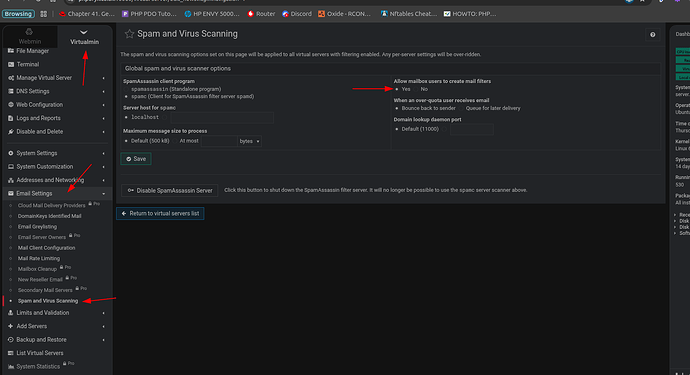Switch to the Webmin tab
690x375 pixels.
click(30, 37)
